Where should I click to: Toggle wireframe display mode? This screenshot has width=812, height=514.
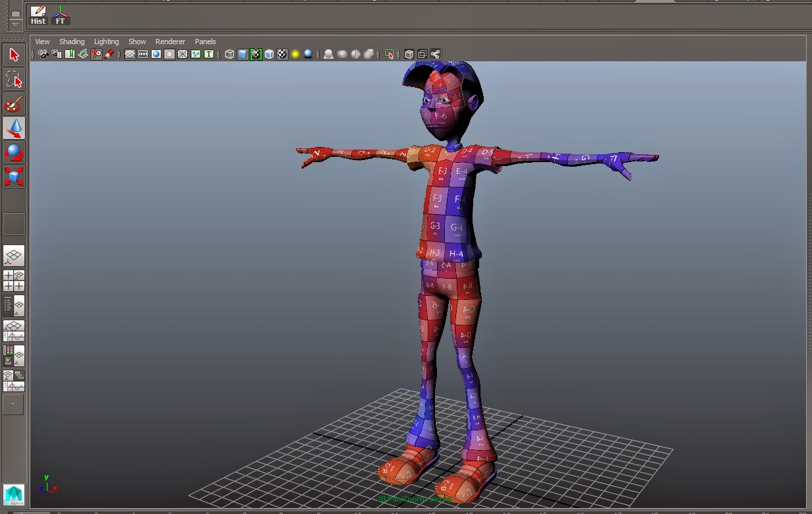pyautogui.click(x=229, y=54)
